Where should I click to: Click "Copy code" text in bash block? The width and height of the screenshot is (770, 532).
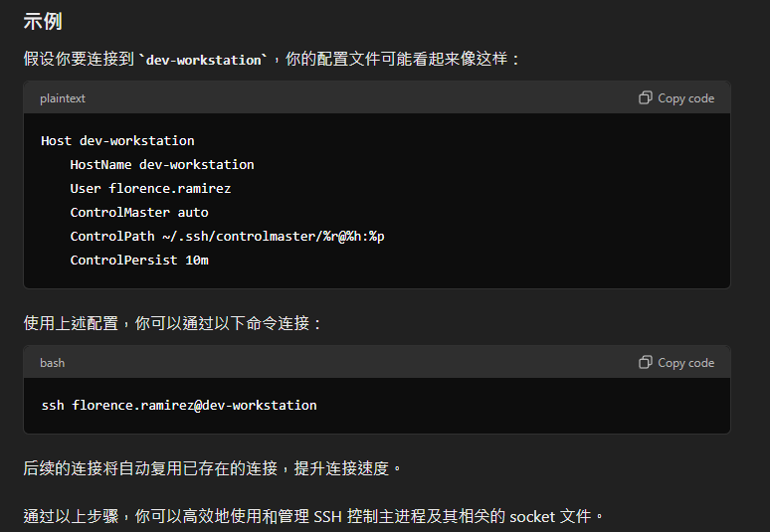(686, 363)
